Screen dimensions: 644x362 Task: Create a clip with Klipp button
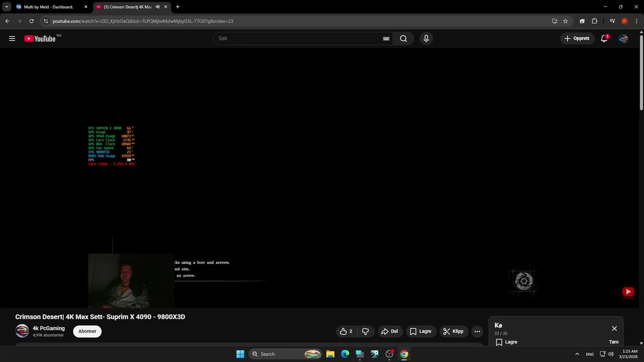pos(453,331)
